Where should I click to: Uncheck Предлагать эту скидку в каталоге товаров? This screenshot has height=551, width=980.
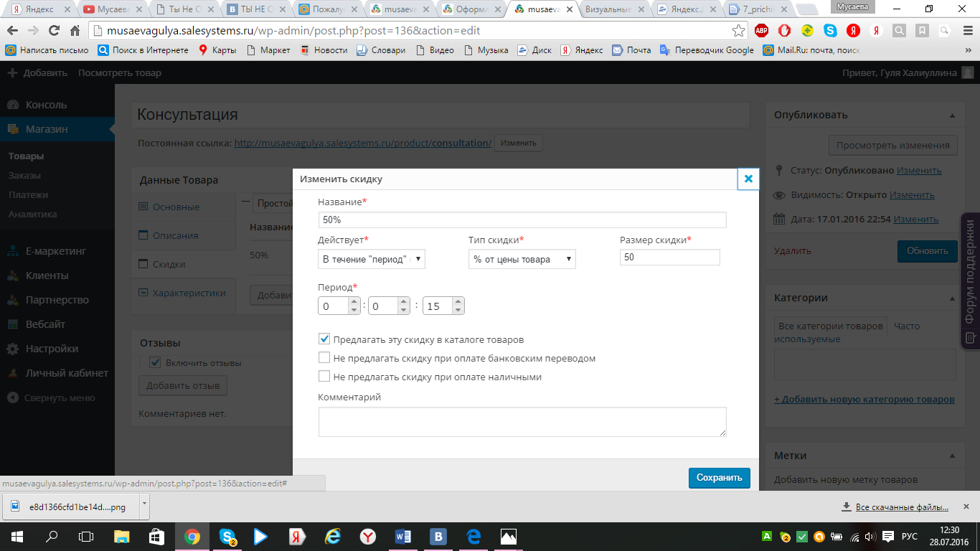324,339
